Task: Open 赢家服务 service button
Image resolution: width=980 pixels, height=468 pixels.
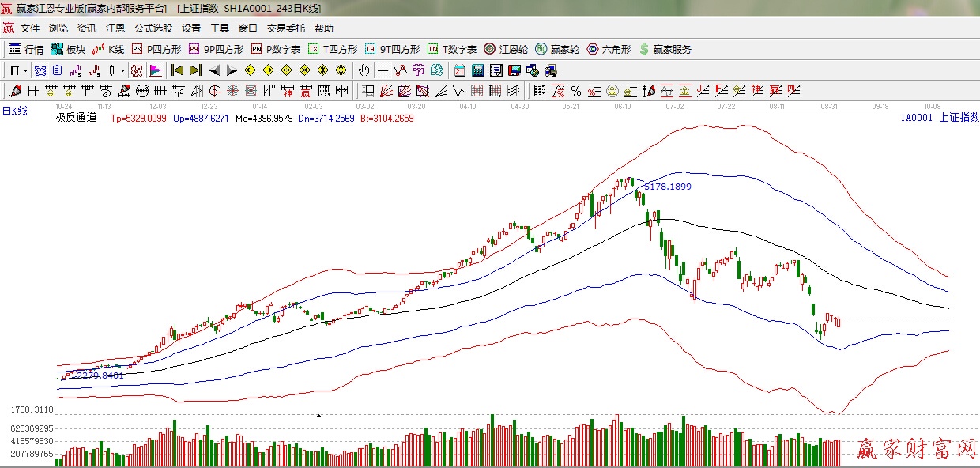Action: point(665,49)
